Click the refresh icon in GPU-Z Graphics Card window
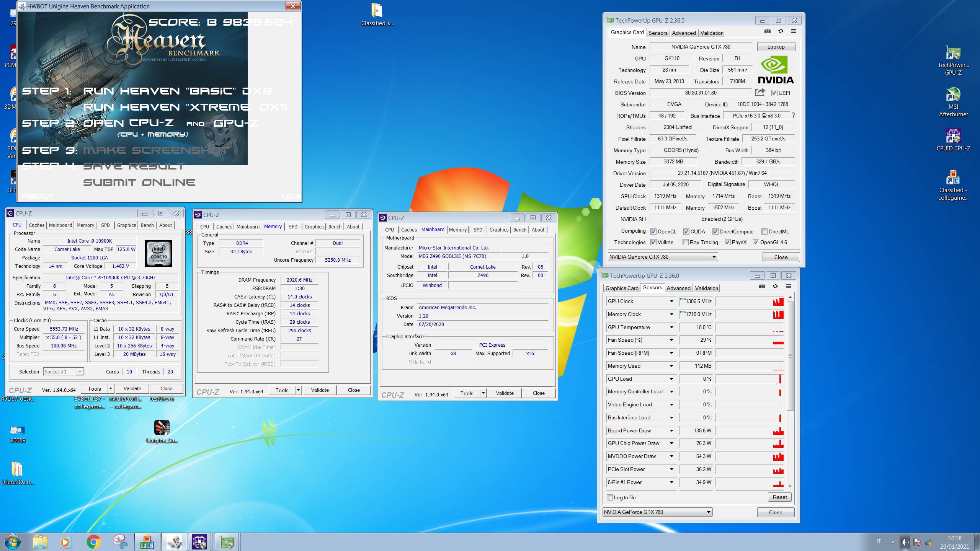Viewport: 980px width, 551px height. click(781, 31)
